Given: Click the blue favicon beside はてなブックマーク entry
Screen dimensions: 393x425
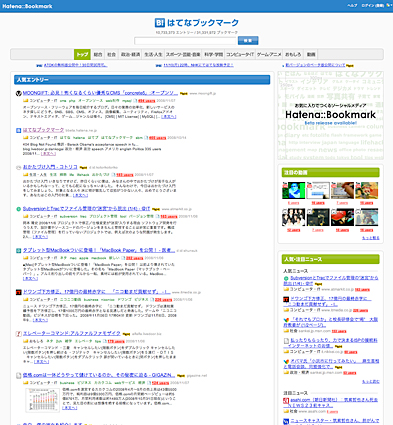Looking at the screenshot, I should [19, 130].
